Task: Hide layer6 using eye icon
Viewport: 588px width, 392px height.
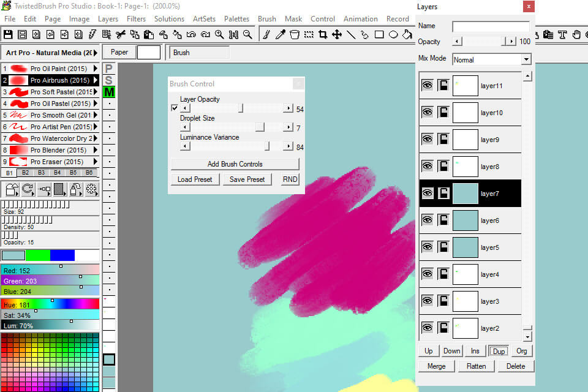Action: pos(427,221)
